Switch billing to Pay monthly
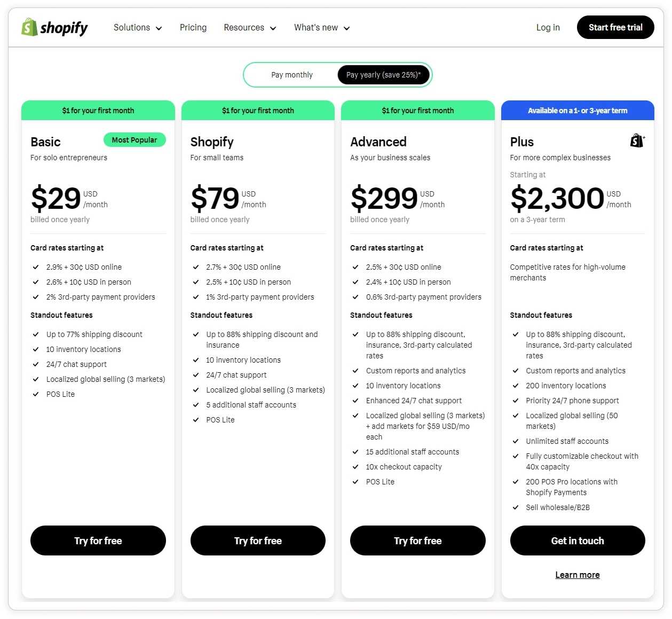The width and height of the screenshot is (672, 619). tap(292, 75)
